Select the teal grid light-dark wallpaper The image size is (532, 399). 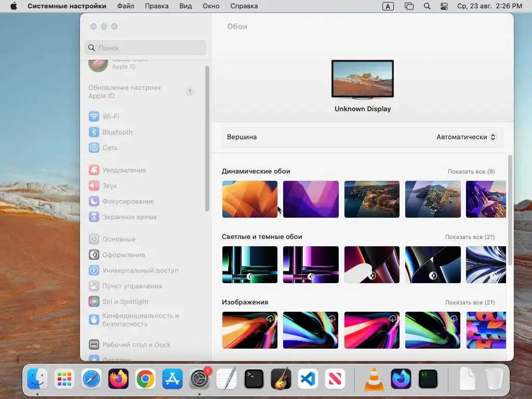(x=250, y=264)
